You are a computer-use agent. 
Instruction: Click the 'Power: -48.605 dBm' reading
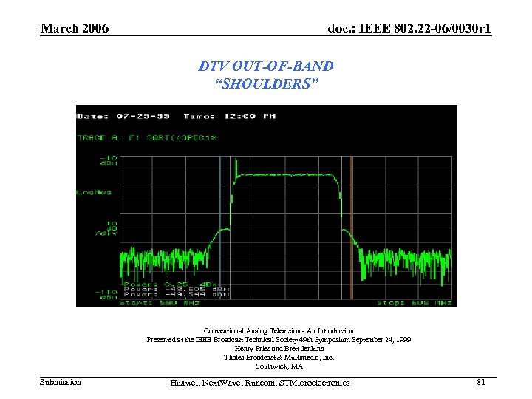click(177, 290)
